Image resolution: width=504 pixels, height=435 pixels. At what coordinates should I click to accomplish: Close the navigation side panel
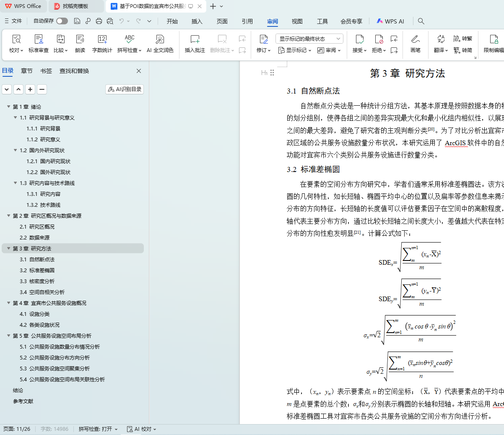click(x=139, y=71)
